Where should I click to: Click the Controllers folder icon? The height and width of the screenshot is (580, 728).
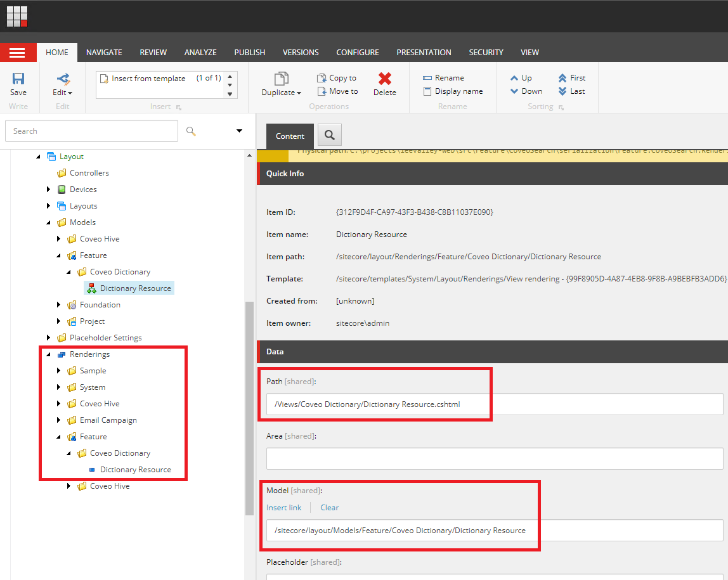[62, 173]
